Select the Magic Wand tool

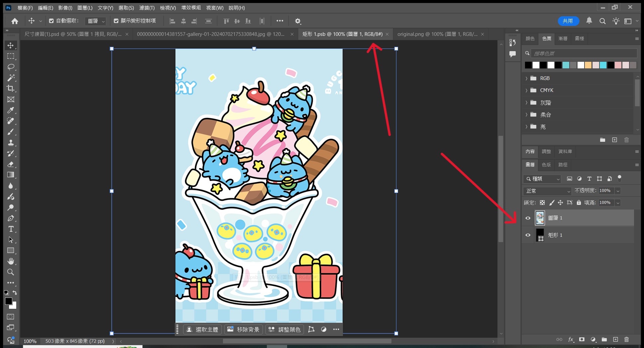(x=11, y=78)
